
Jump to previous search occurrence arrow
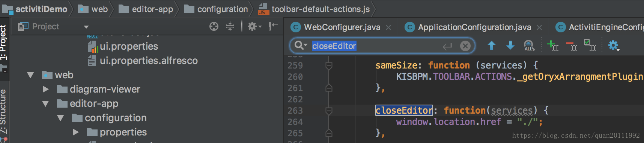click(492, 46)
